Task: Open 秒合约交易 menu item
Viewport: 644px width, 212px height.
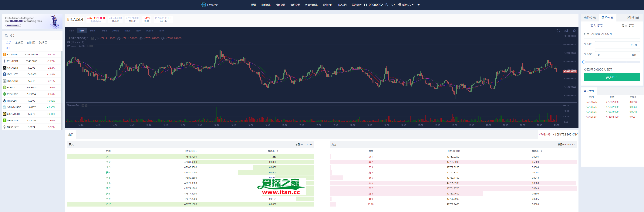Action: [311, 5]
